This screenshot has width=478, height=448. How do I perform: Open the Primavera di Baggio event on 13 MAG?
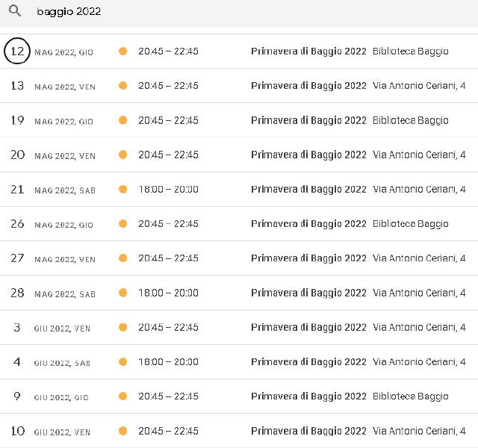click(308, 86)
